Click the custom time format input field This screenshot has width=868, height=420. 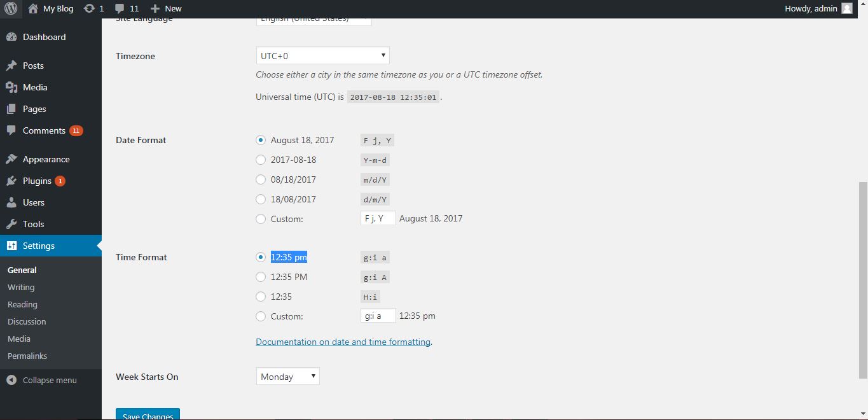click(378, 316)
